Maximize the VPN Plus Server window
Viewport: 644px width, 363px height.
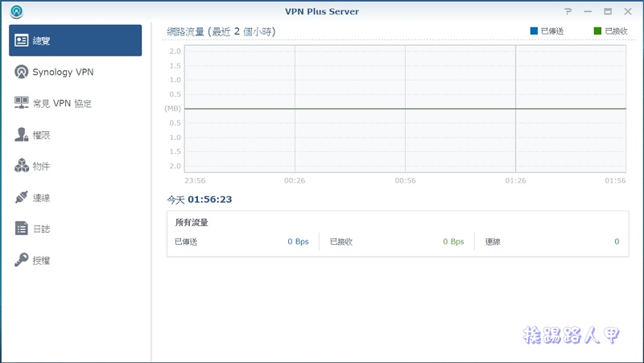(608, 11)
